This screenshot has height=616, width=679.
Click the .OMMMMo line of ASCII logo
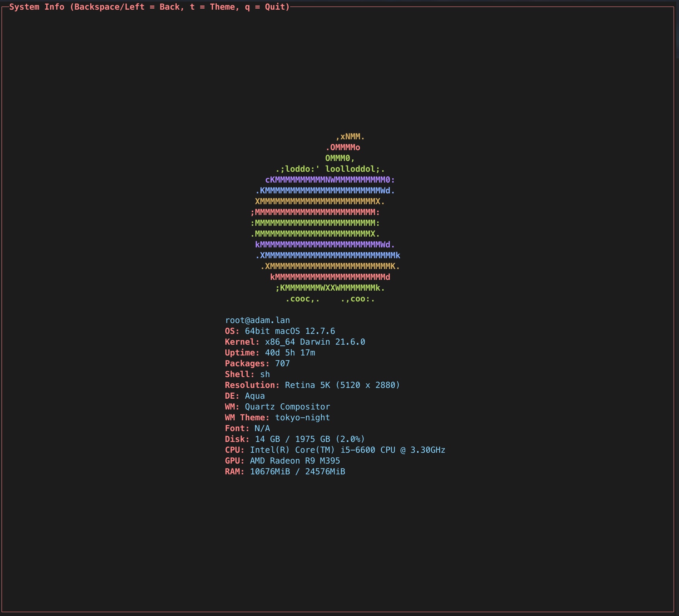[x=343, y=147]
